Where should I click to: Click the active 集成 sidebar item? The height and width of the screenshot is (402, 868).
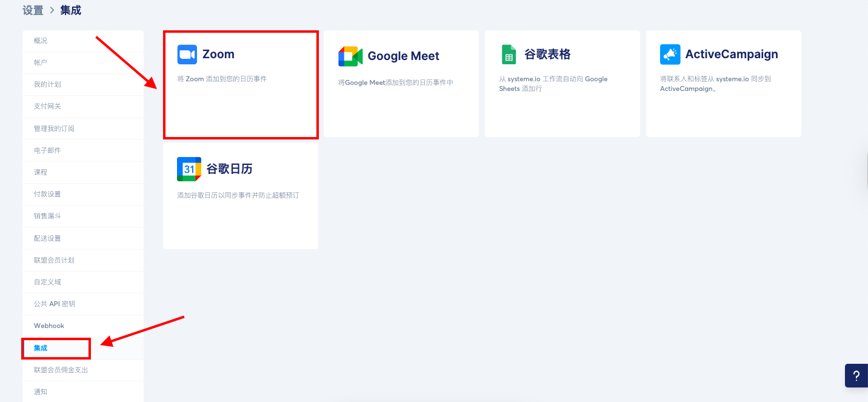point(83,348)
